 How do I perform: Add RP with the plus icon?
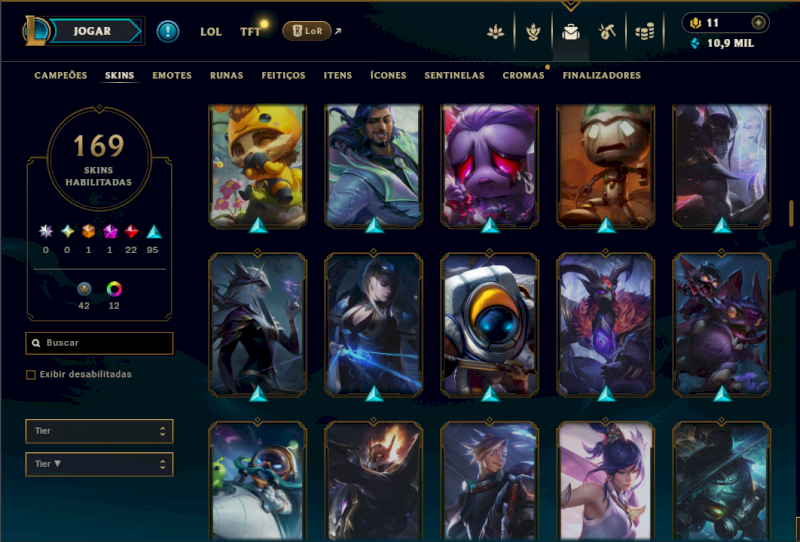pos(758,22)
